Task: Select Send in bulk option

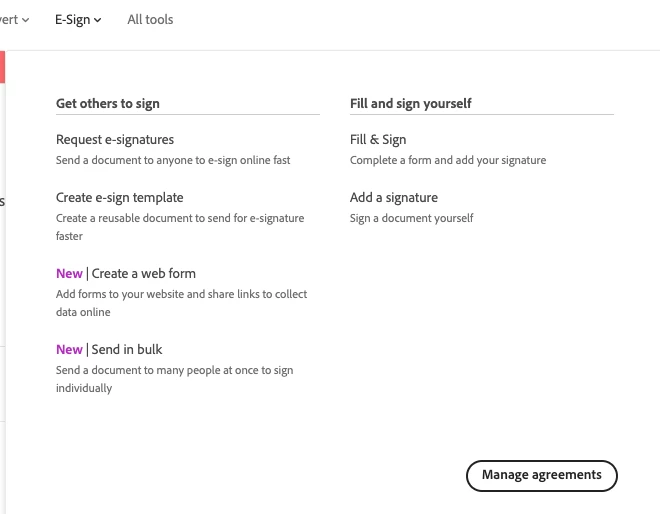Action: (127, 350)
